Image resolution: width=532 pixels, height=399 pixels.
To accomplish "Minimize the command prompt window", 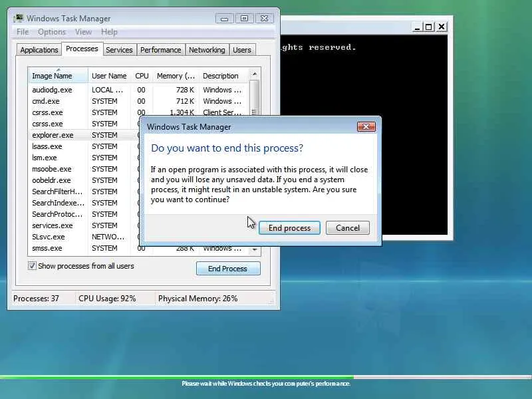I will [x=418, y=27].
